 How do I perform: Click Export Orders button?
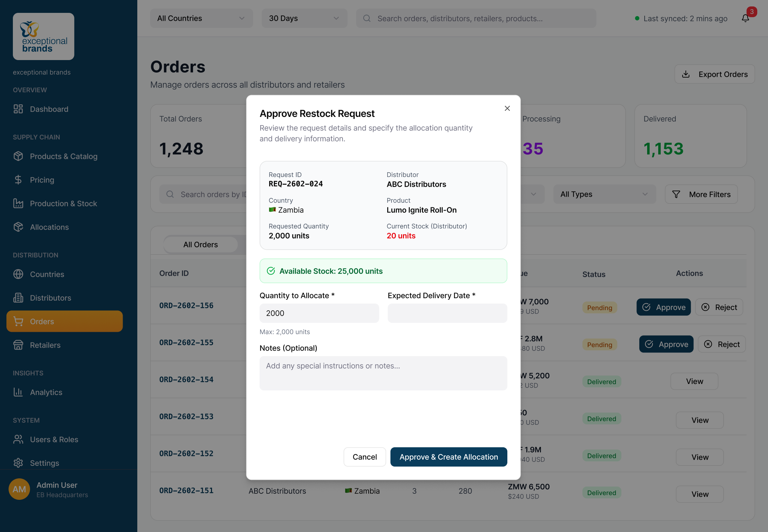click(x=714, y=74)
